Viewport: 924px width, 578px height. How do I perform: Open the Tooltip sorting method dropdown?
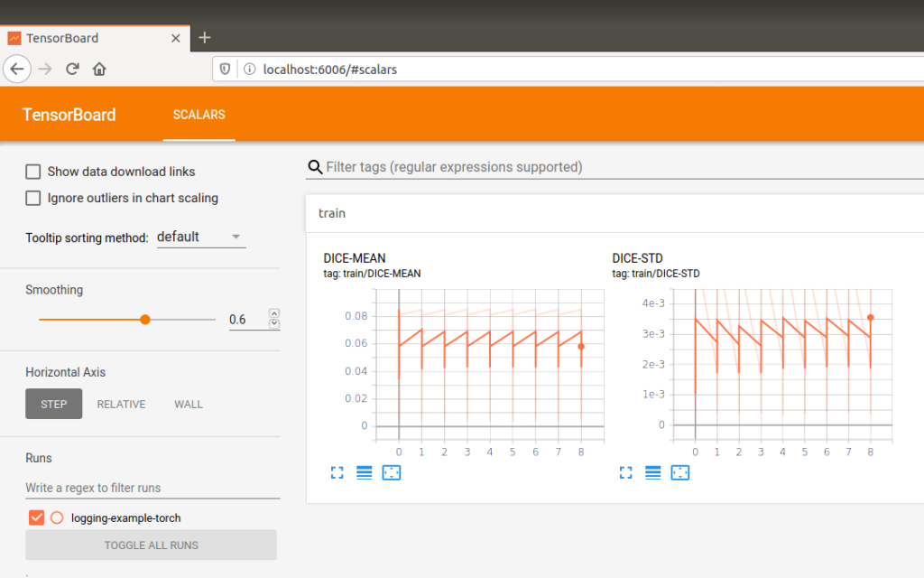click(x=201, y=238)
